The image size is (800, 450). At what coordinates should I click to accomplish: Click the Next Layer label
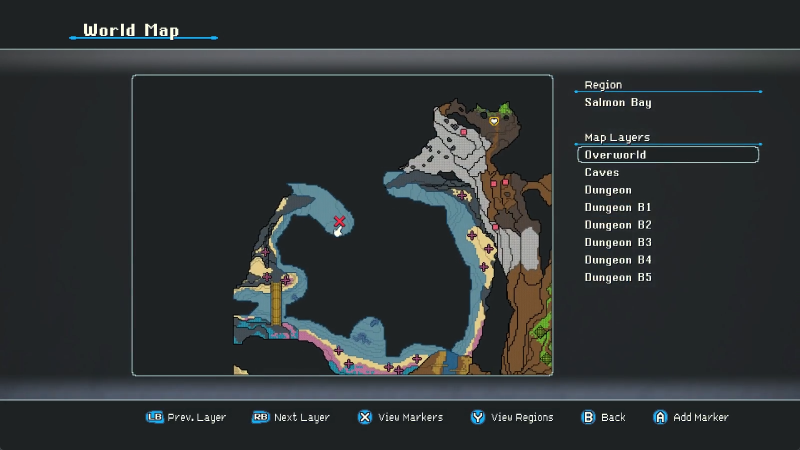(x=302, y=417)
